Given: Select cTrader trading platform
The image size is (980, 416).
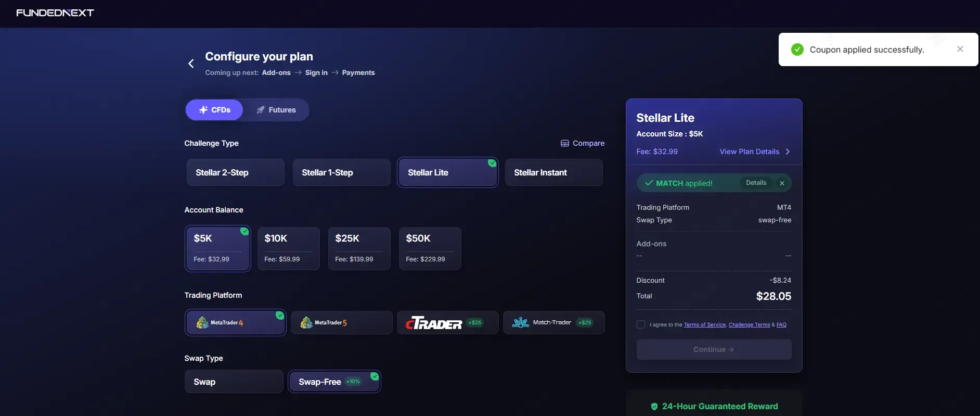Looking at the screenshot, I should (448, 323).
